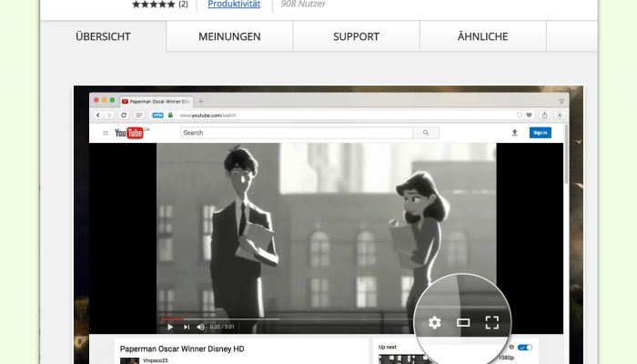Open the Up next video thumbnail
This screenshot has width=637, height=364.
coord(402,359)
